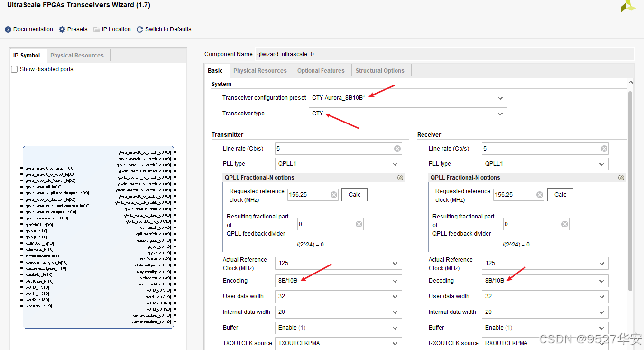Open Transmitter PLL type dropdown

click(x=339, y=164)
